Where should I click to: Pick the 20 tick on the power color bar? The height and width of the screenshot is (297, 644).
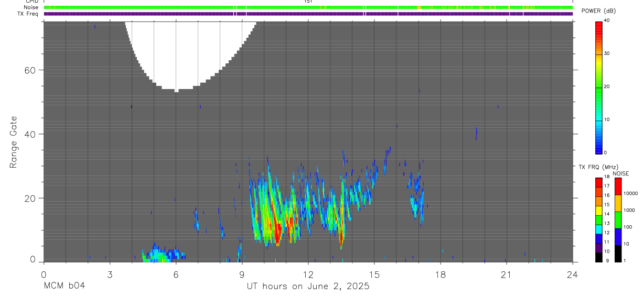[x=607, y=86]
